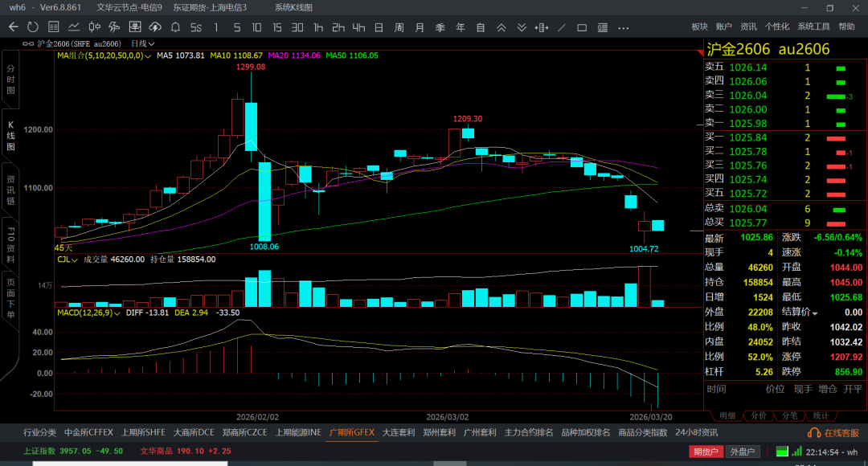This screenshot has height=466, width=868.
Task: Open the 帮助 menu
Action: coord(846,27)
